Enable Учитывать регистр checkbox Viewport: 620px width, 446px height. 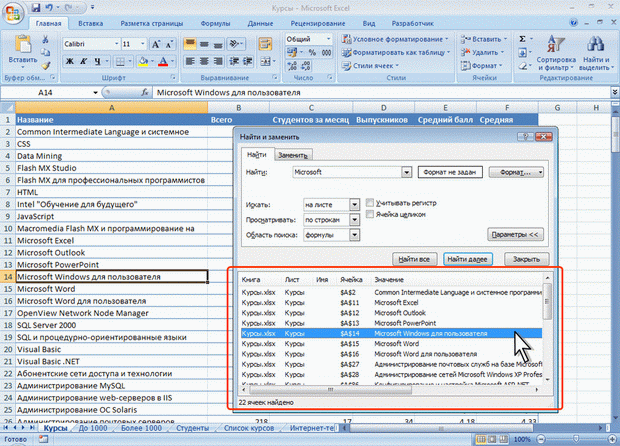[x=370, y=203]
